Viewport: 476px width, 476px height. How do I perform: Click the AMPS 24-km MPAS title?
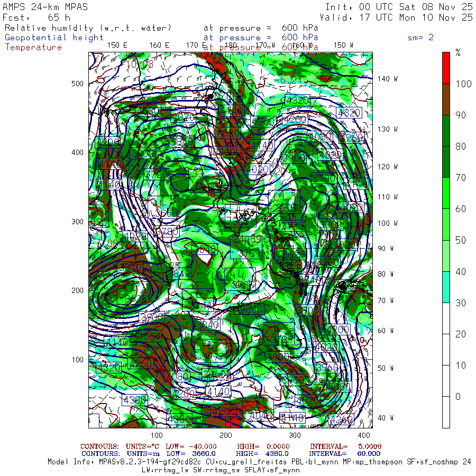[x=45, y=7]
